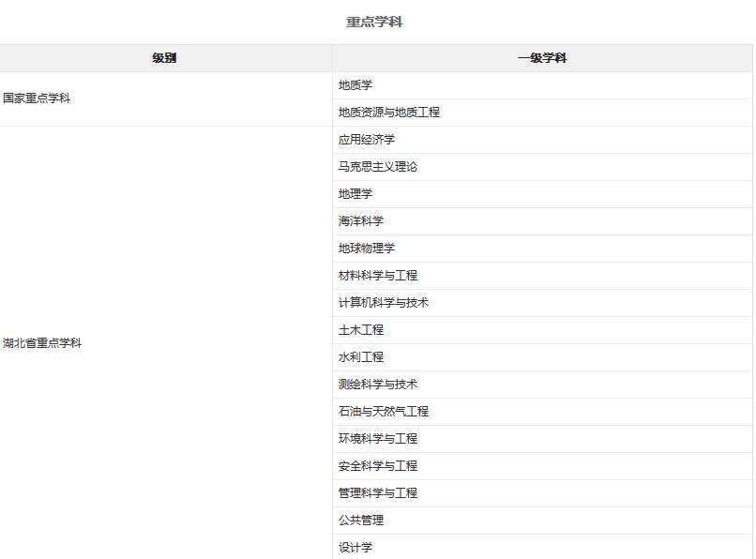The width and height of the screenshot is (756, 559).
Task: Click the 重点学科 table title
Action: pos(374,22)
